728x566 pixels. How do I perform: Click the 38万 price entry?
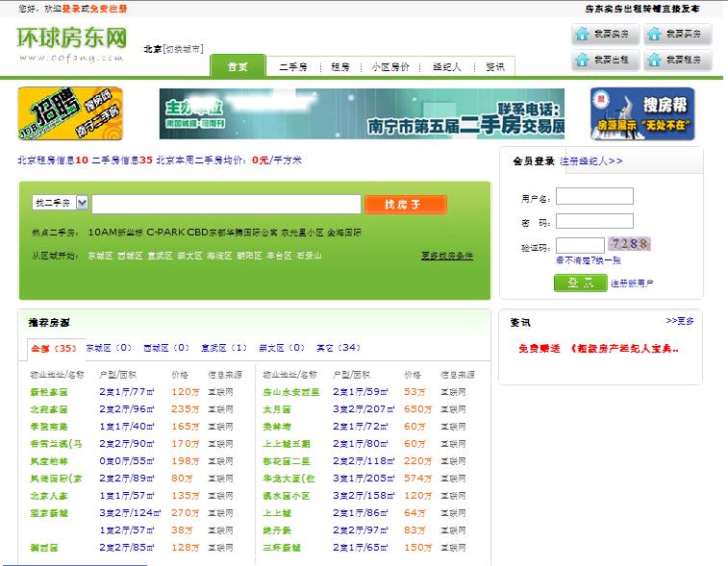point(182,530)
